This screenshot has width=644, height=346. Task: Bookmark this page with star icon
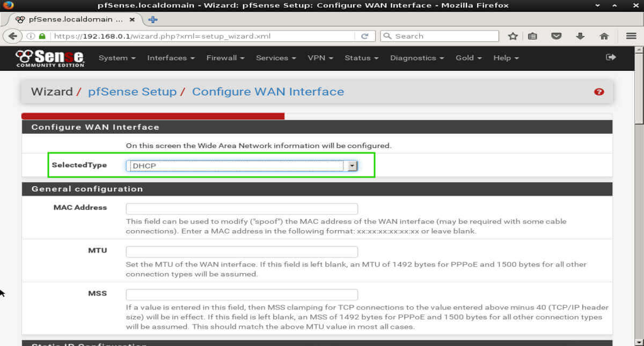513,36
